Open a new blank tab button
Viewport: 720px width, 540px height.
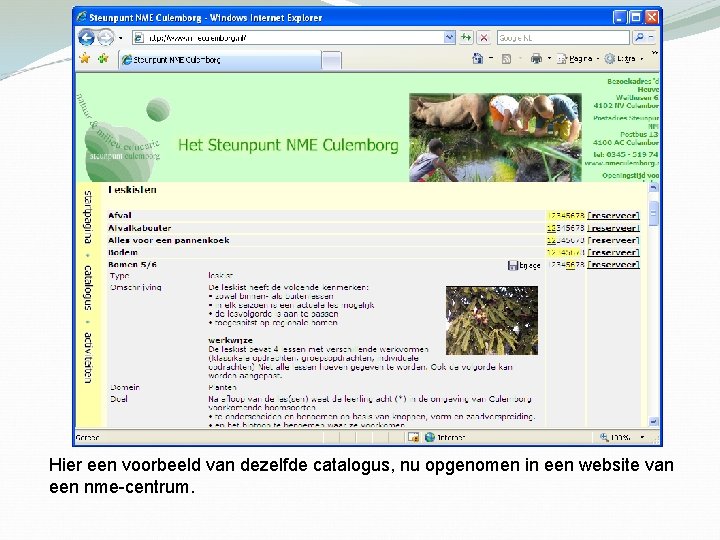pyautogui.click(x=331, y=60)
